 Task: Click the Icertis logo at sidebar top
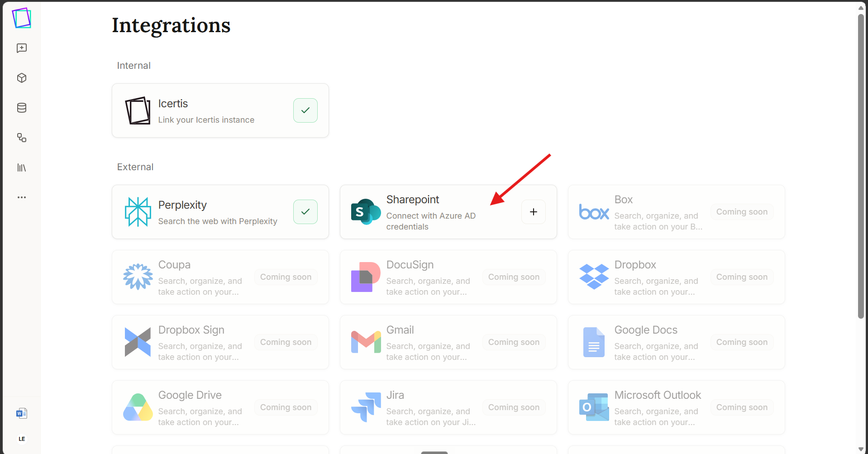tap(22, 18)
